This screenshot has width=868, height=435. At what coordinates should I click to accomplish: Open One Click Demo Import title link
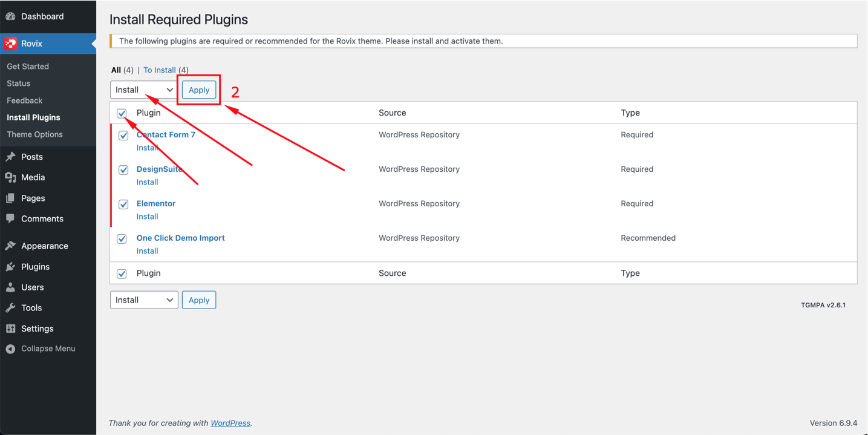[x=181, y=238]
